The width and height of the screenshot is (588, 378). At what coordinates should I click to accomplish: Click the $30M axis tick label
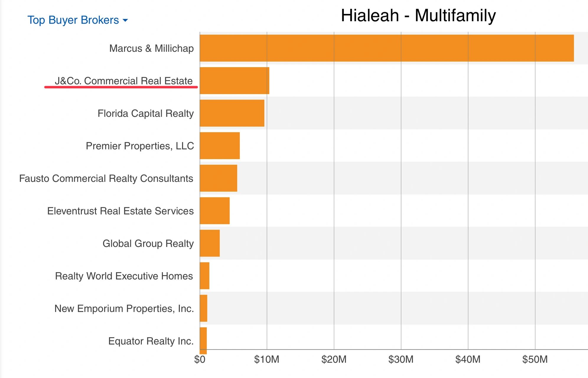pyautogui.click(x=401, y=359)
